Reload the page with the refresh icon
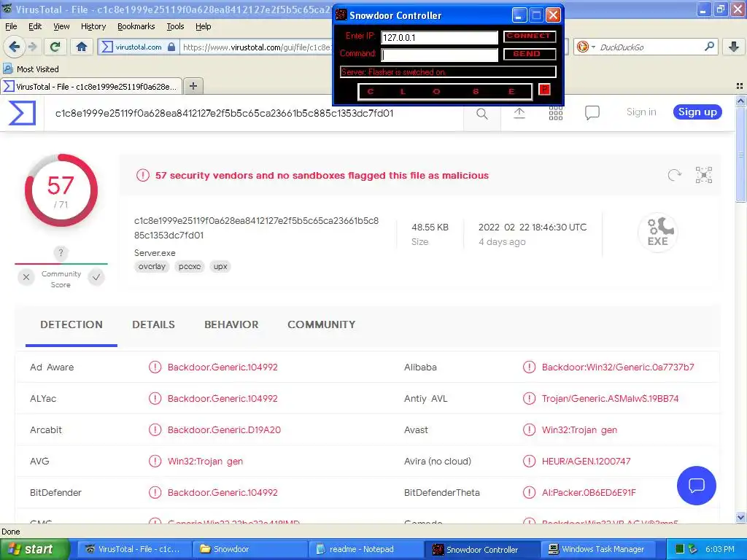Image resolution: width=747 pixels, height=560 pixels. tap(55, 47)
